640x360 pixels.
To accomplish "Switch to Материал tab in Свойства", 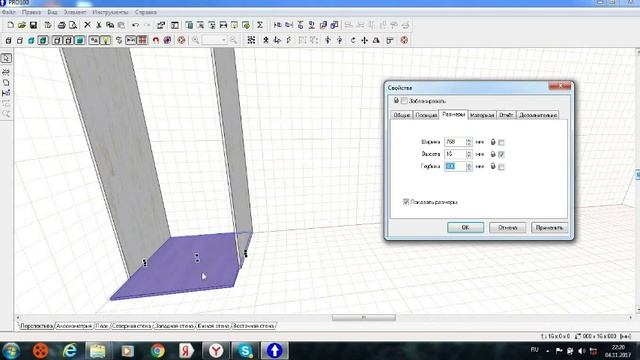I will pyautogui.click(x=482, y=116).
